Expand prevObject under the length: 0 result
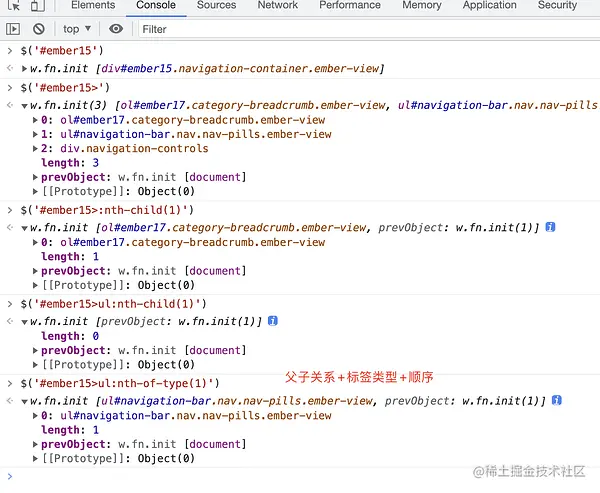 [x=35, y=350]
